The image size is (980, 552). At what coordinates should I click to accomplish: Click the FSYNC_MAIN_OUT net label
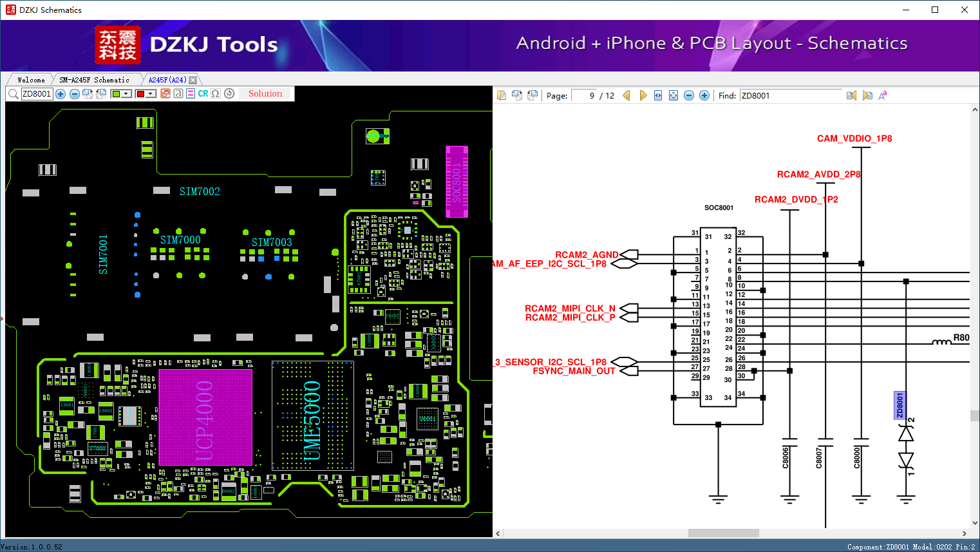pos(574,371)
